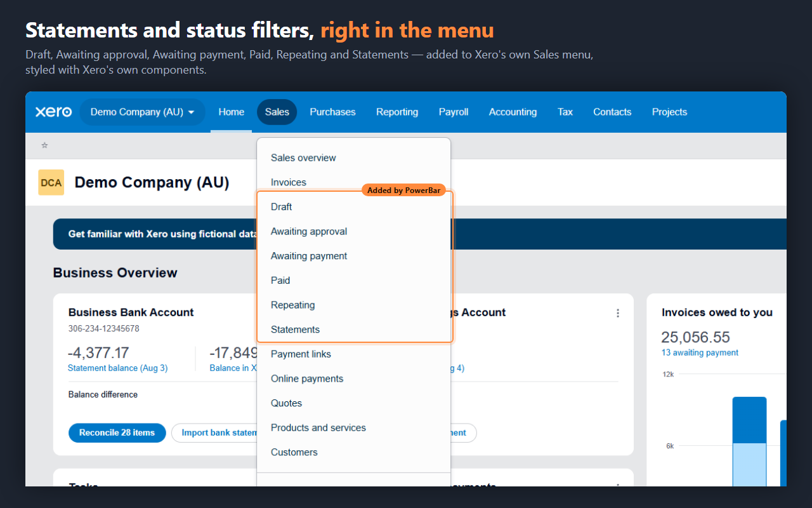This screenshot has height=508, width=812.
Task: Click the tall blue invoice chart bar
Action: (749, 441)
